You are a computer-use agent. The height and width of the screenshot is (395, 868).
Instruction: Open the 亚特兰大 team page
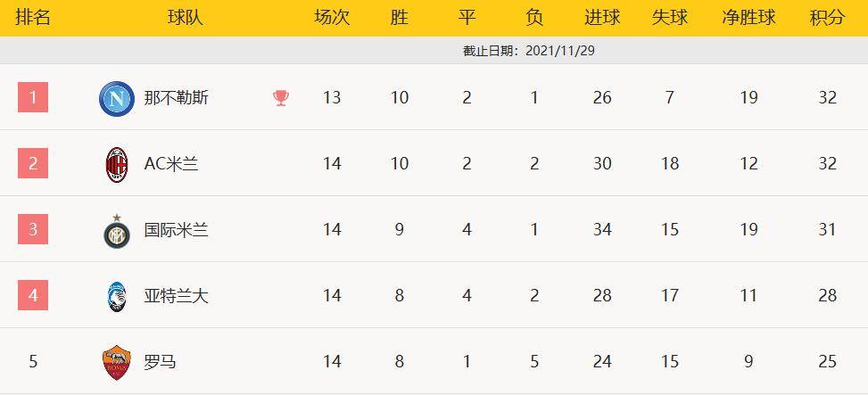point(176,296)
